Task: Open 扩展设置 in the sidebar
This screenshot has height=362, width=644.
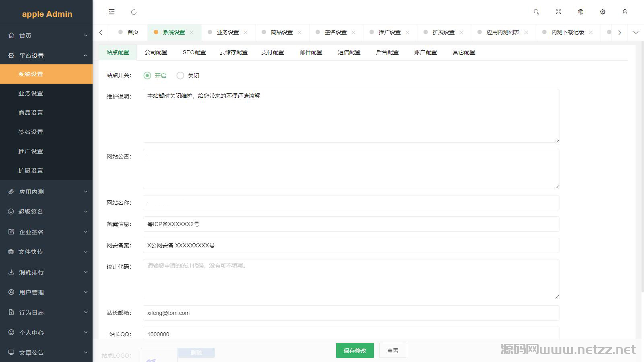Action: tap(46, 171)
